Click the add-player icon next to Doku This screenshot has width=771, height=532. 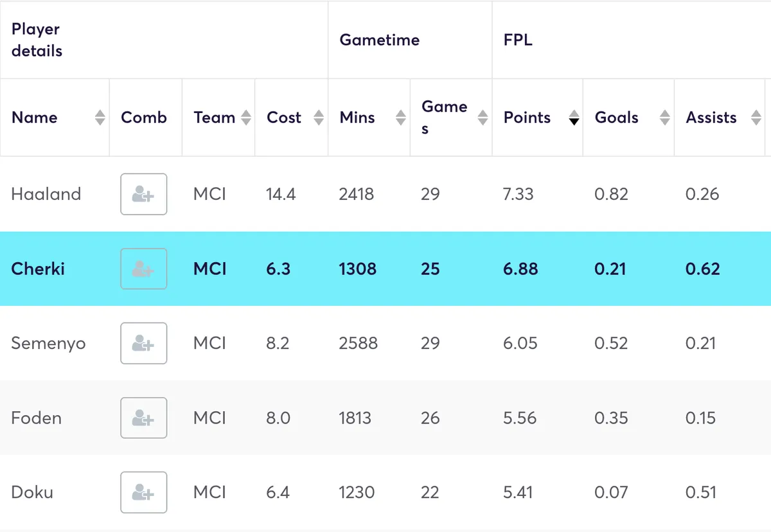click(143, 492)
